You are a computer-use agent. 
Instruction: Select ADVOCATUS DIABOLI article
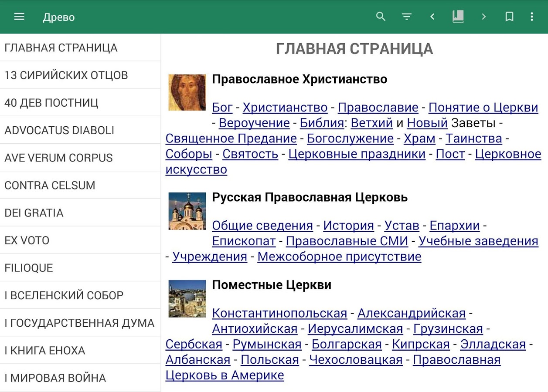pos(80,130)
